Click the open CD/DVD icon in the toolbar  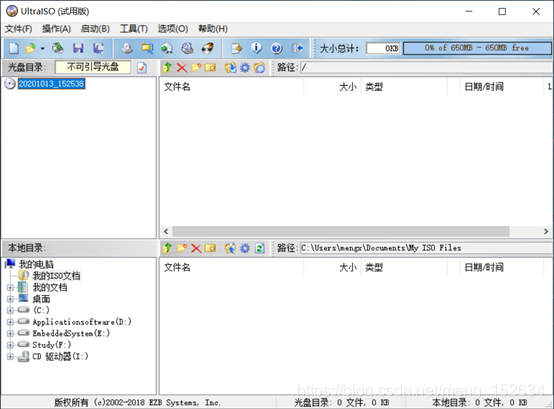[x=58, y=48]
